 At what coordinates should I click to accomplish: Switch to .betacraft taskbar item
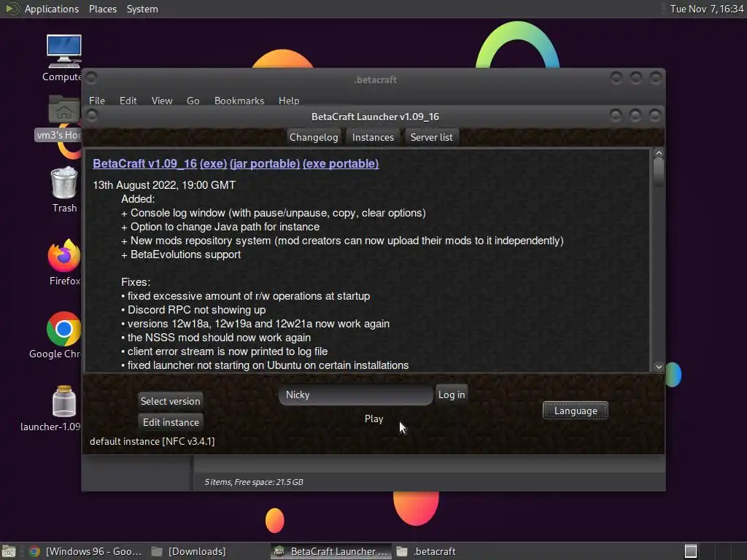click(x=426, y=551)
